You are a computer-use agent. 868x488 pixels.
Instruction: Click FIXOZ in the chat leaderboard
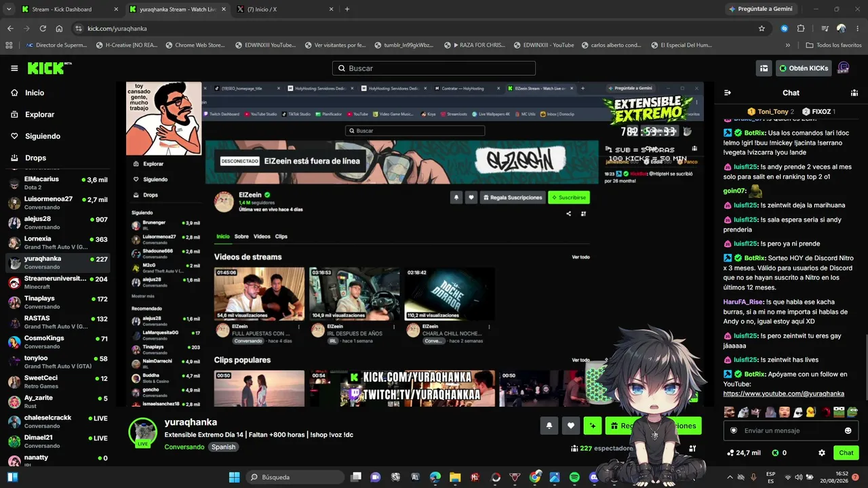(818, 111)
